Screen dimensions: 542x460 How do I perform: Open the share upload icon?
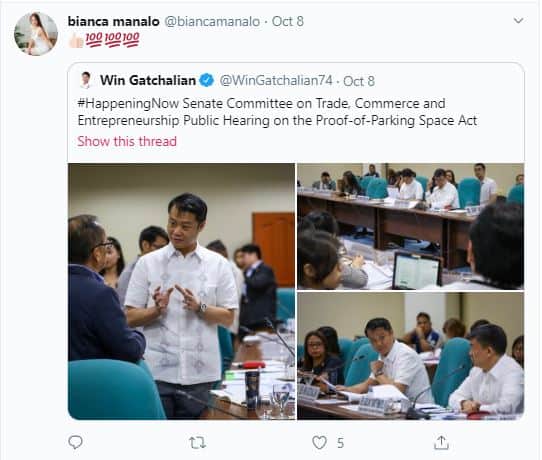click(441, 442)
